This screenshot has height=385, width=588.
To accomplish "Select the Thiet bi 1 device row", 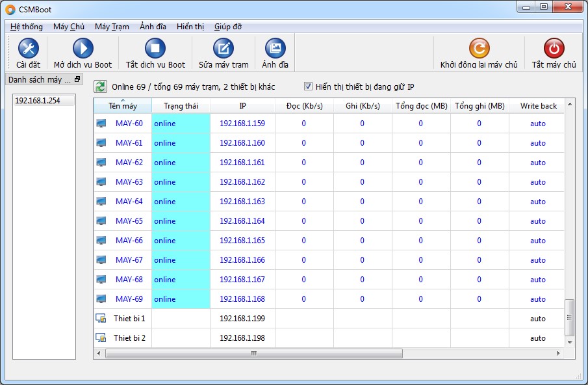I will click(329, 319).
